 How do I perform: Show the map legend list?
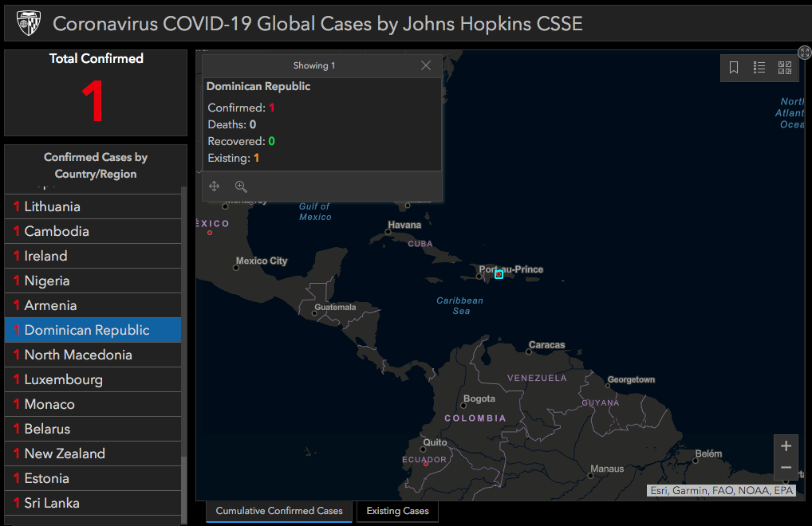coord(759,68)
